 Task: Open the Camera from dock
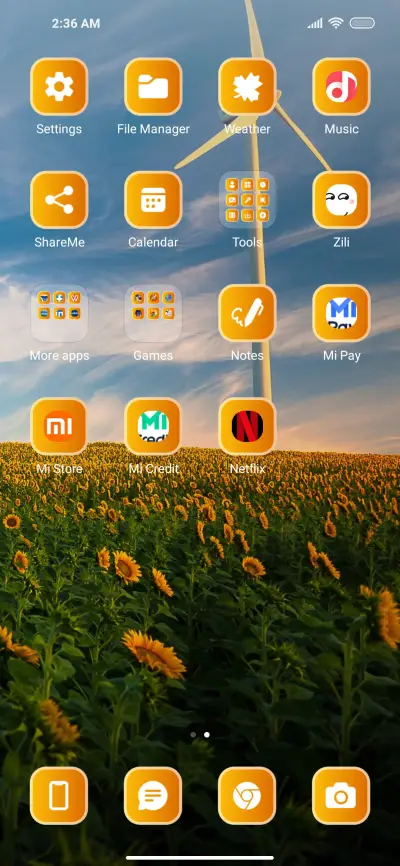click(x=341, y=796)
